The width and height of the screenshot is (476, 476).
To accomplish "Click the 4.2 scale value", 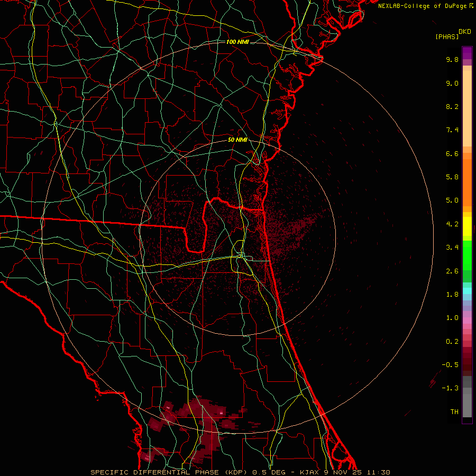I will 452,224.
